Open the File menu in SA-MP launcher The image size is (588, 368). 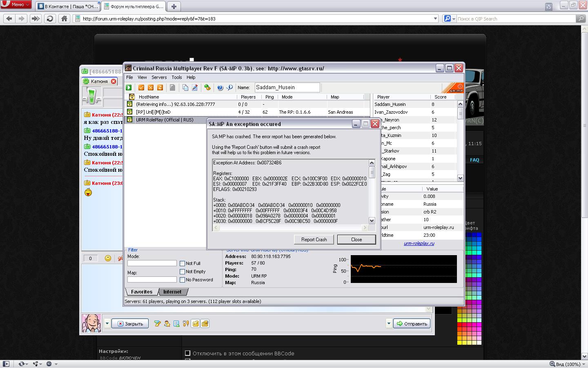coord(129,77)
